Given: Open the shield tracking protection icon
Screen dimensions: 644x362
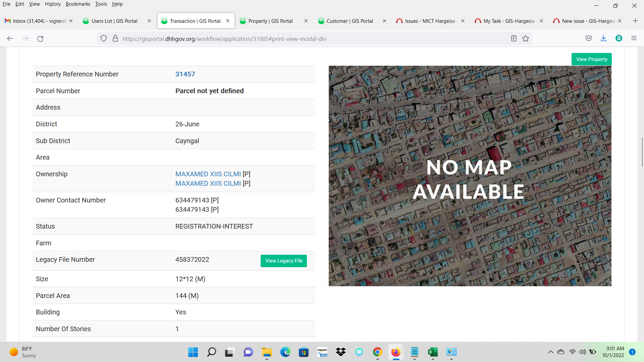Looking at the screenshot, I should (104, 39).
